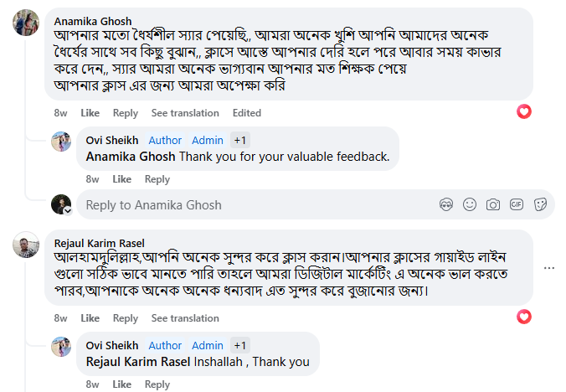Expand translation of Anamika Ghosh's comment

pyautogui.click(x=185, y=113)
